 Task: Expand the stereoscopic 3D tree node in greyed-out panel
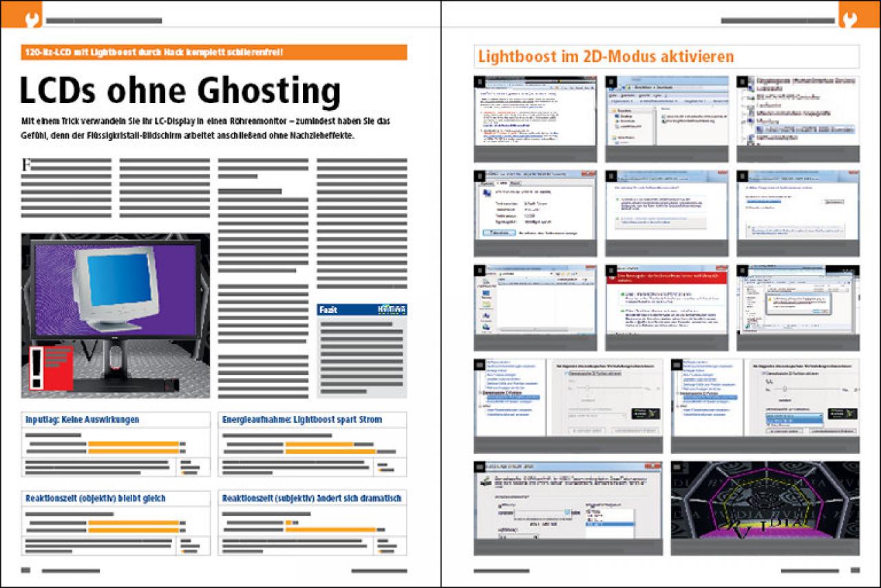(x=479, y=393)
